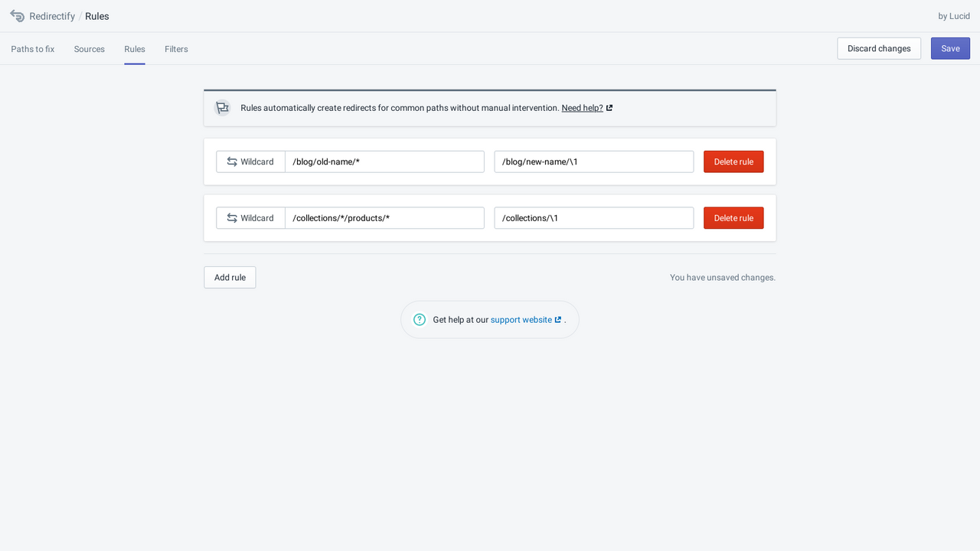Add a new redirect rule

[x=230, y=277]
